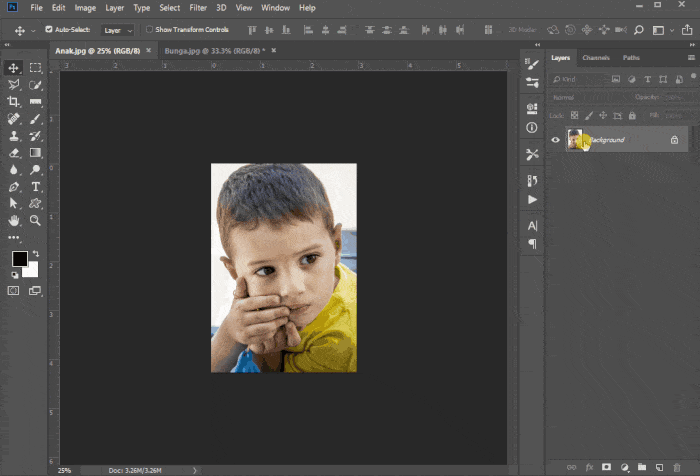Select the Blur tool
Image resolution: width=700 pixels, height=476 pixels.
[13, 170]
